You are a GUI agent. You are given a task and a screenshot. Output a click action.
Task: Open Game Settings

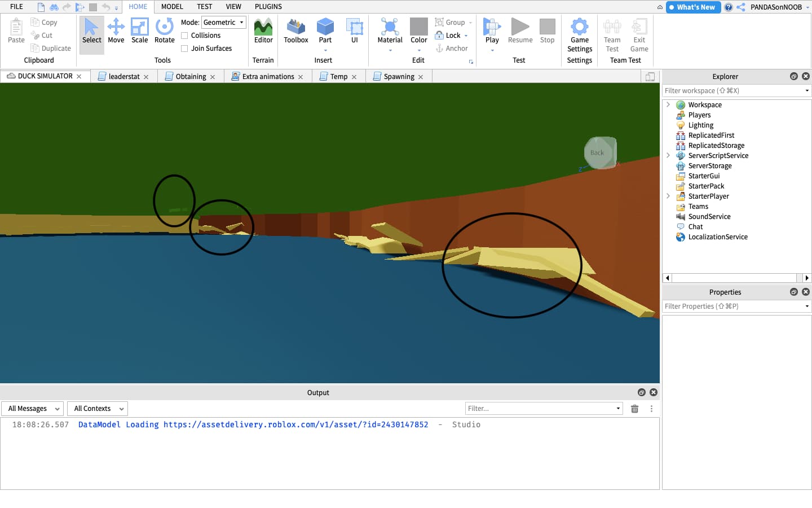(x=579, y=35)
